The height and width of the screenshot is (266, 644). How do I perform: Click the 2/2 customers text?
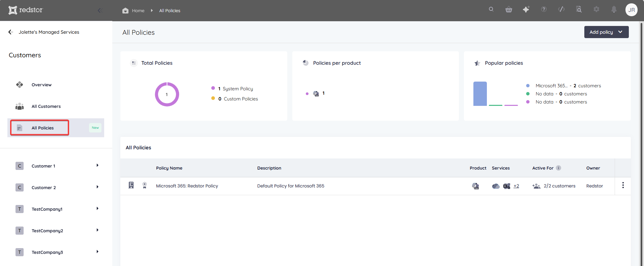(x=560, y=186)
